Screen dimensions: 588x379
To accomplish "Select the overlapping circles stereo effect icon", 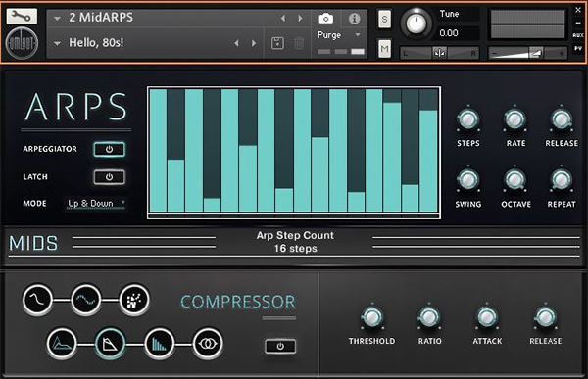I will coord(208,343).
